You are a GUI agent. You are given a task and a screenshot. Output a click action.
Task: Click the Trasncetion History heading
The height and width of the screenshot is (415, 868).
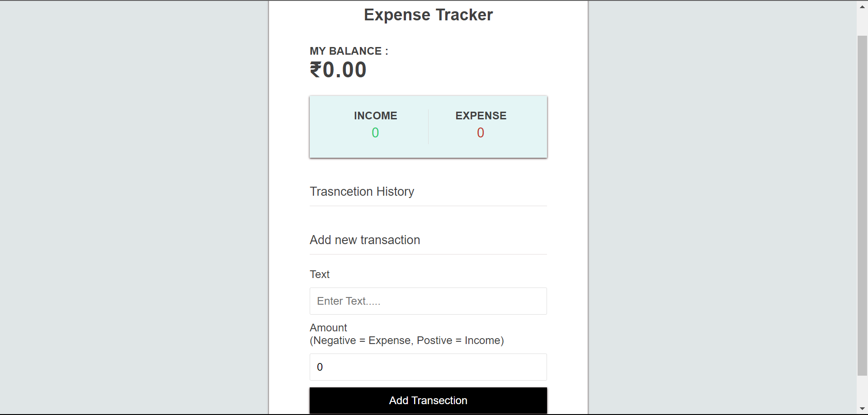click(x=362, y=191)
